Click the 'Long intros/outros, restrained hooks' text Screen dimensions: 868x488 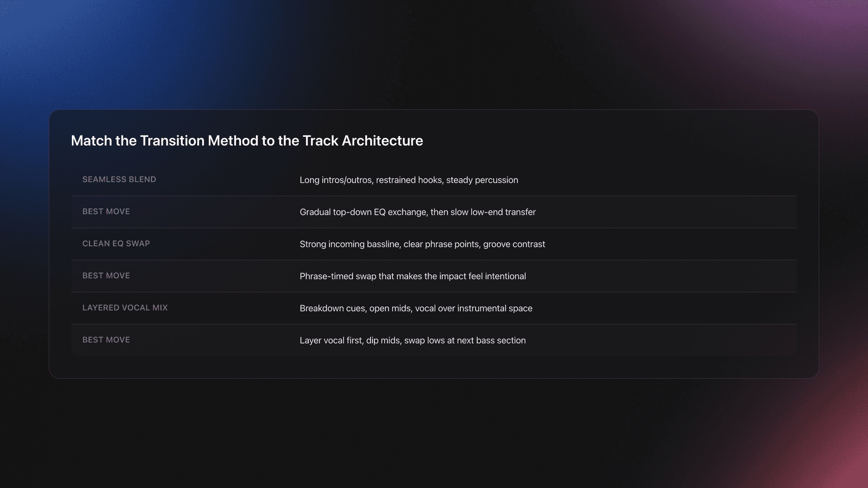tap(372, 180)
